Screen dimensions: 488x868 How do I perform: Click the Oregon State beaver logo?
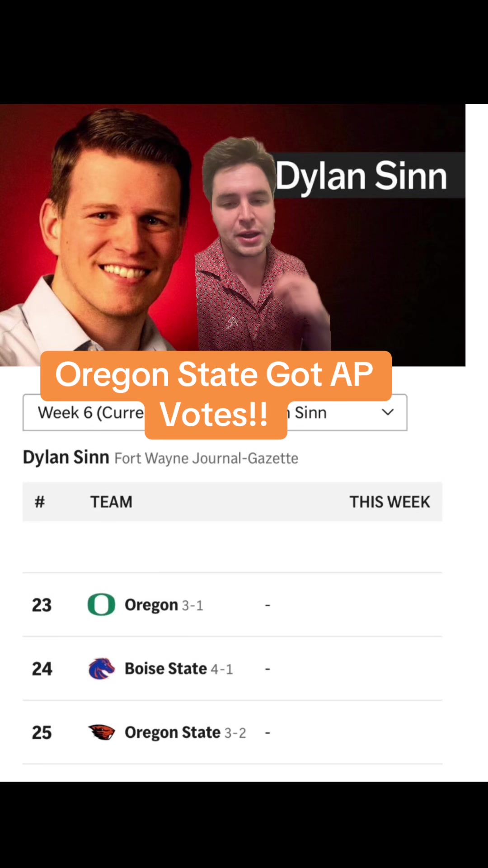point(101,732)
